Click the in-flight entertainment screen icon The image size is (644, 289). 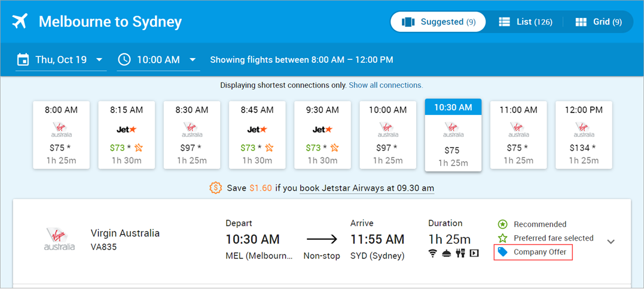pos(474,253)
